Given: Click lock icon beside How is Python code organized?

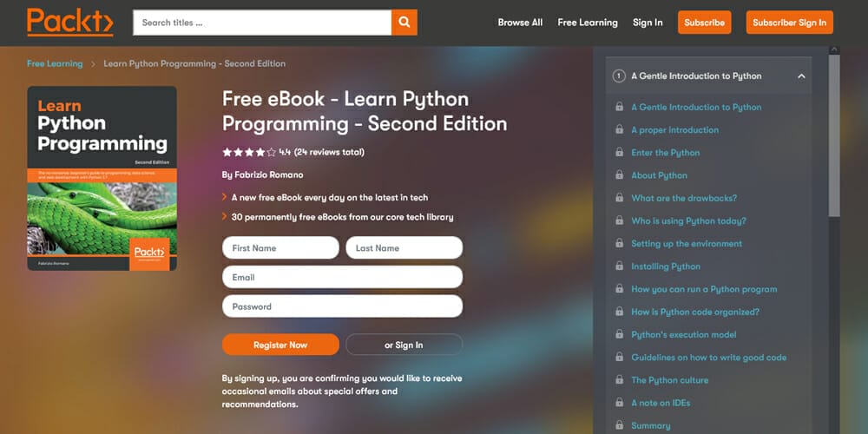Looking at the screenshot, I should (x=620, y=311).
